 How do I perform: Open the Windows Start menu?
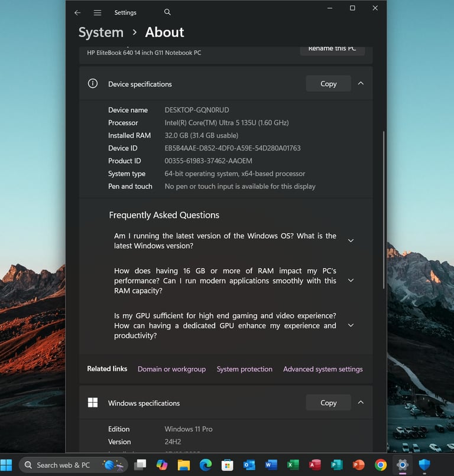tap(6, 465)
